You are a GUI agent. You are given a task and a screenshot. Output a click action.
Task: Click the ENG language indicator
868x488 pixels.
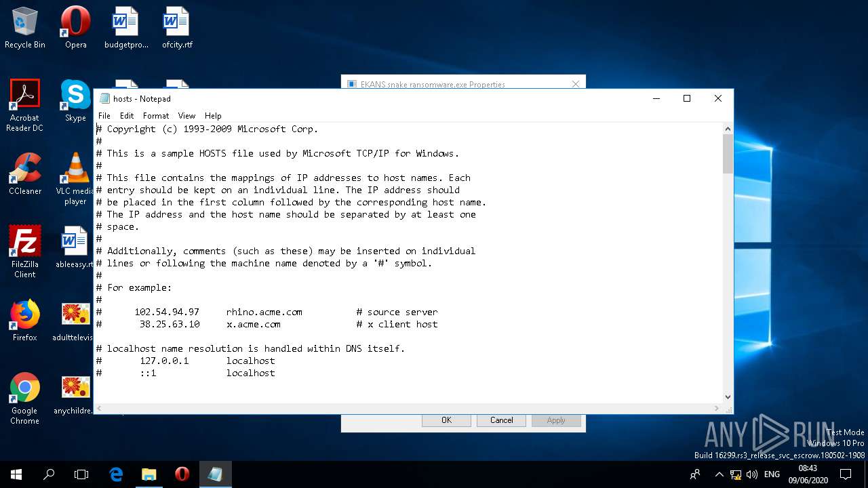tap(772, 474)
